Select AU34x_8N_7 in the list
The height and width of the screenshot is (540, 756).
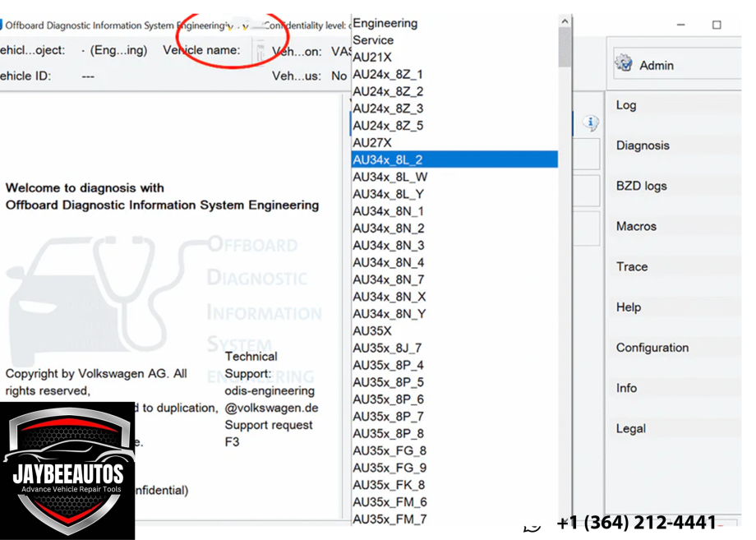click(454, 279)
